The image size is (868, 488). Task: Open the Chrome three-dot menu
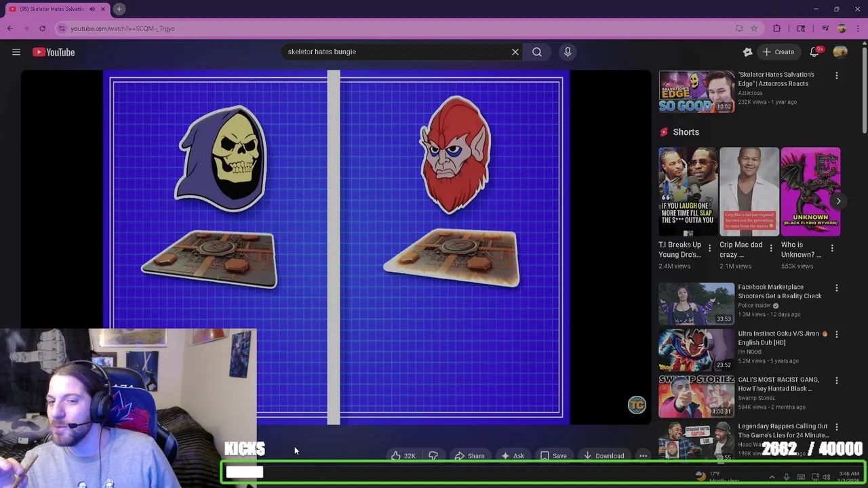[x=858, y=28]
